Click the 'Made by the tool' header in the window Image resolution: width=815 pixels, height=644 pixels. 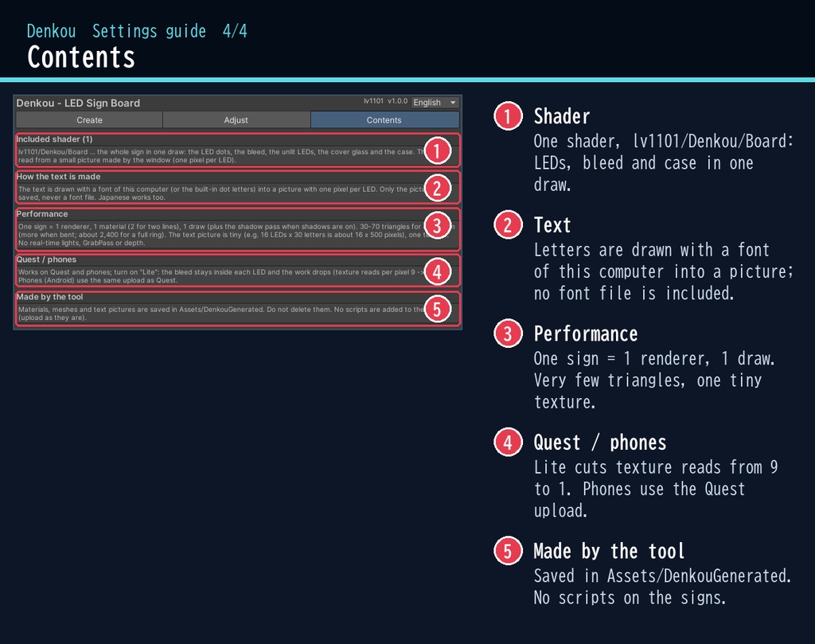49,297
